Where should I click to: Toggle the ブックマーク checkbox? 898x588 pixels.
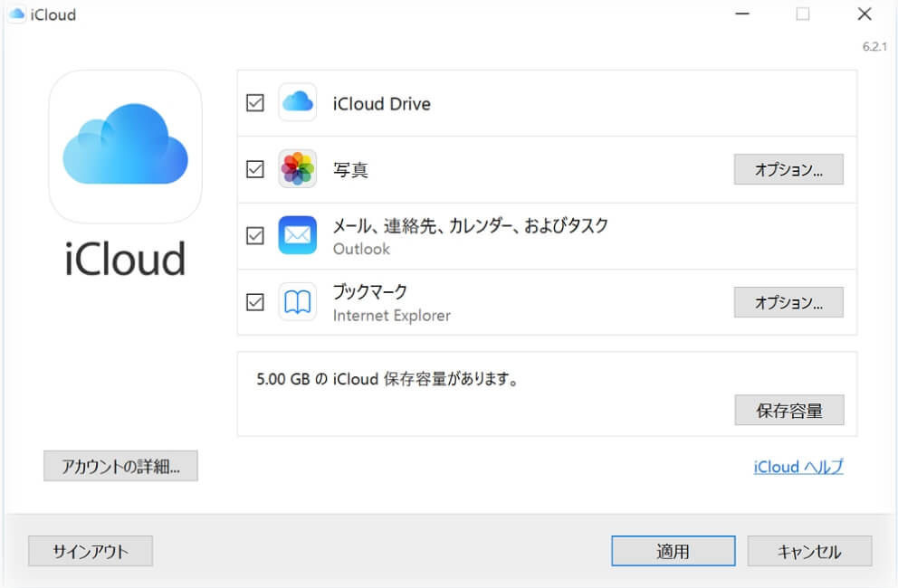click(x=255, y=302)
